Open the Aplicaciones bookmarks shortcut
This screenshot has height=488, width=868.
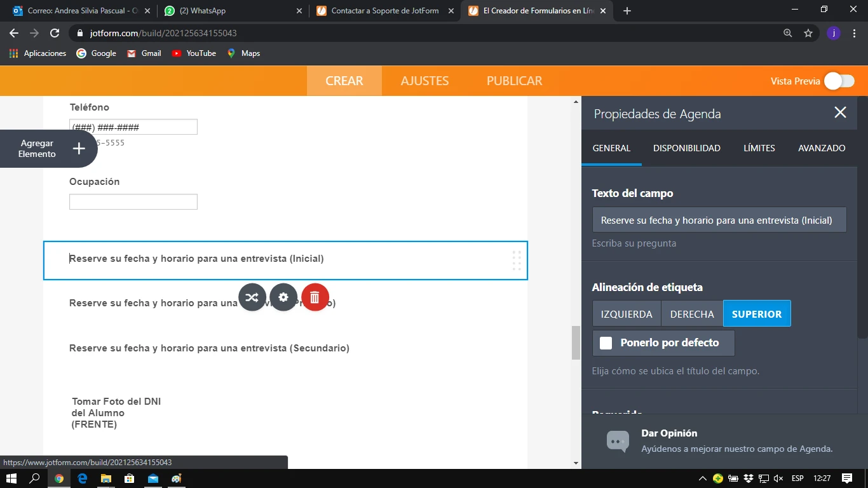[x=38, y=53]
